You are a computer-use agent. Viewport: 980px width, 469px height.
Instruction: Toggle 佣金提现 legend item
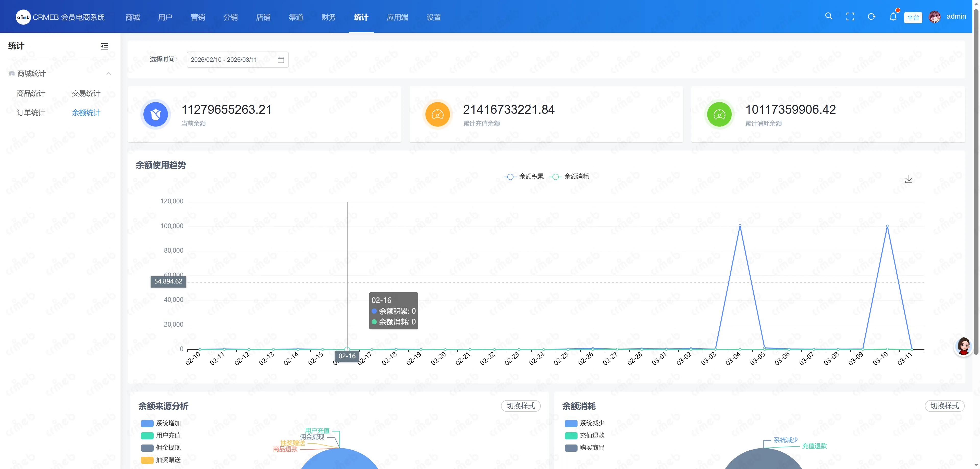161,448
